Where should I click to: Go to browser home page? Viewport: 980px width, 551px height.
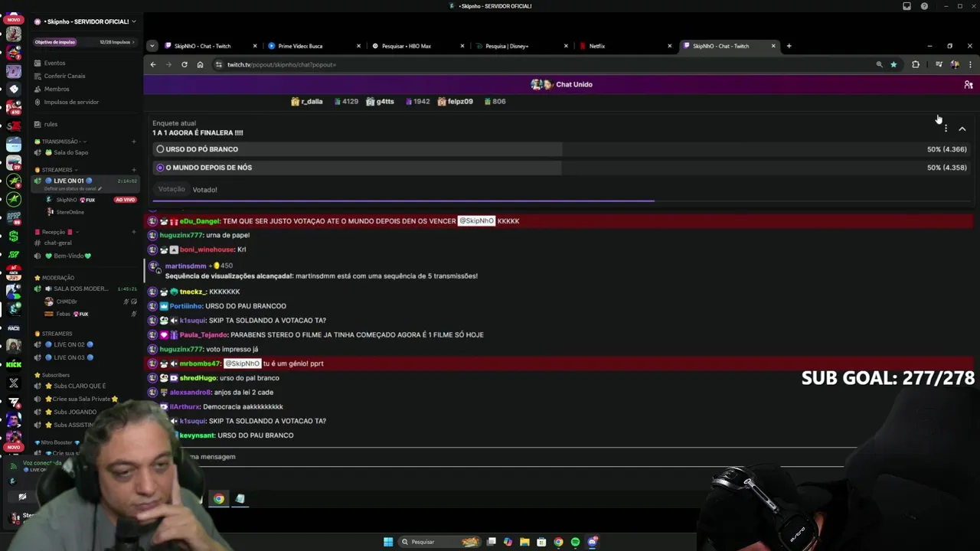(200, 64)
